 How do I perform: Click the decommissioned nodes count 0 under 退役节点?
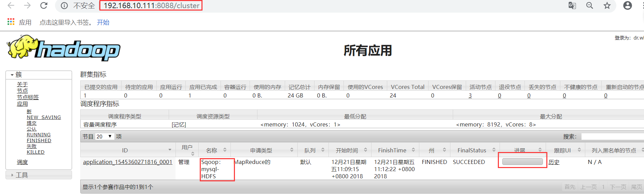[x=500, y=95]
